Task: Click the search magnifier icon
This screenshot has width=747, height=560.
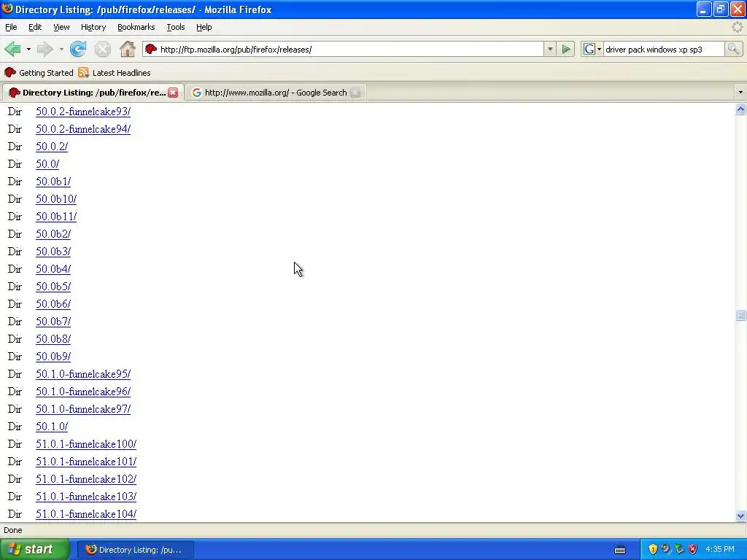Action: pyautogui.click(x=733, y=49)
